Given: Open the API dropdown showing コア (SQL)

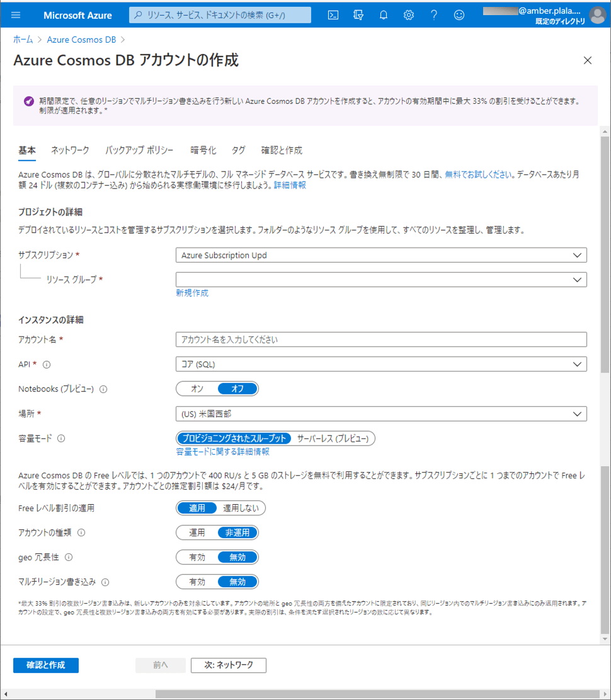Looking at the screenshot, I should coord(381,364).
